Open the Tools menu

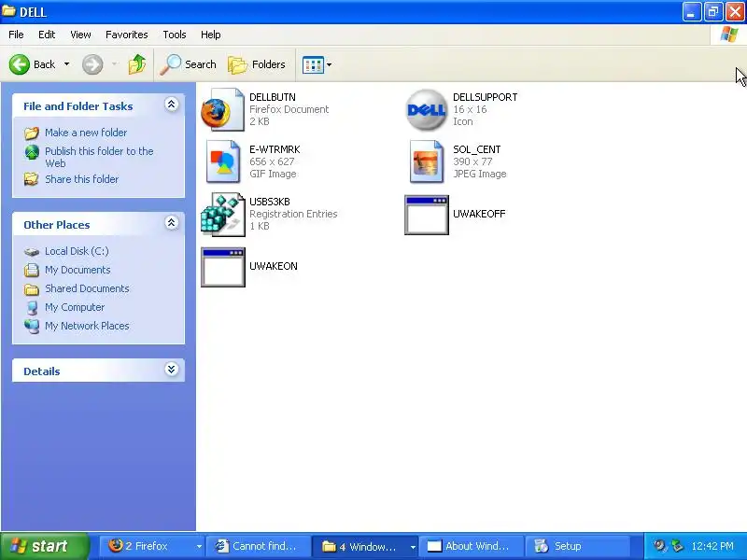175,35
